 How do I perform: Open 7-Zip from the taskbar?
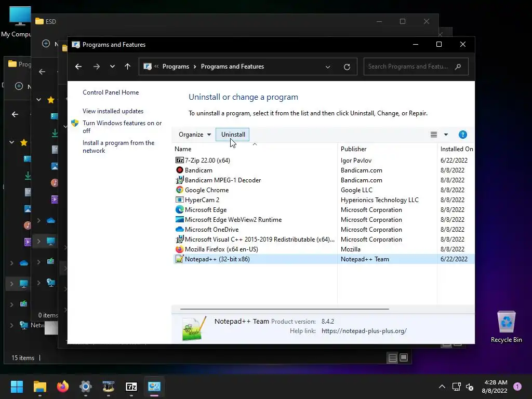coord(131,387)
